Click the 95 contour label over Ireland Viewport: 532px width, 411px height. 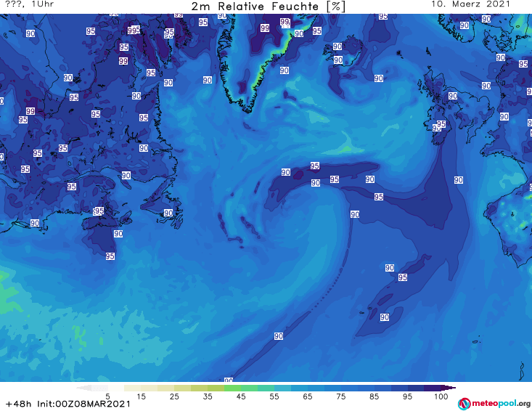click(x=441, y=124)
